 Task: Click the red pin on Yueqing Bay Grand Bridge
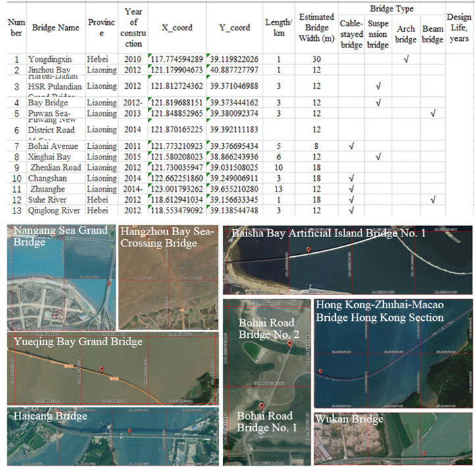(x=101, y=370)
